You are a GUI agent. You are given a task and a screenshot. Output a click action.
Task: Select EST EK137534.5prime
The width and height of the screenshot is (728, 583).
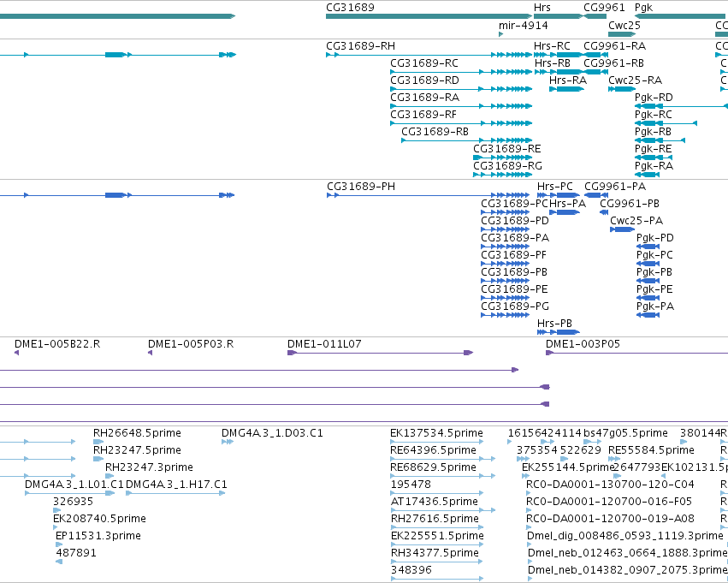coord(437,442)
